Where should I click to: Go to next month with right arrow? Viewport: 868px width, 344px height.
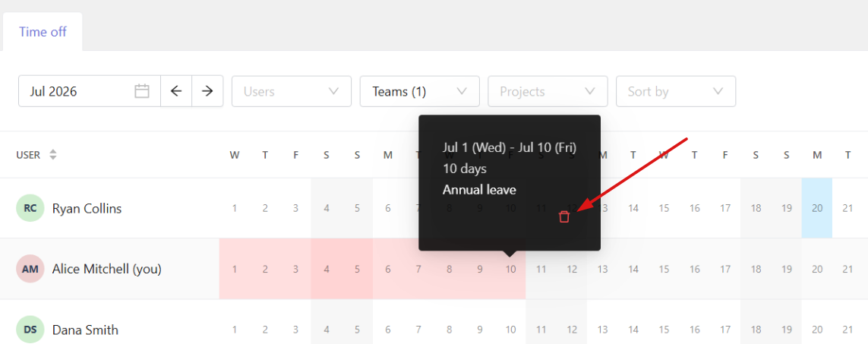tap(207, 91)
